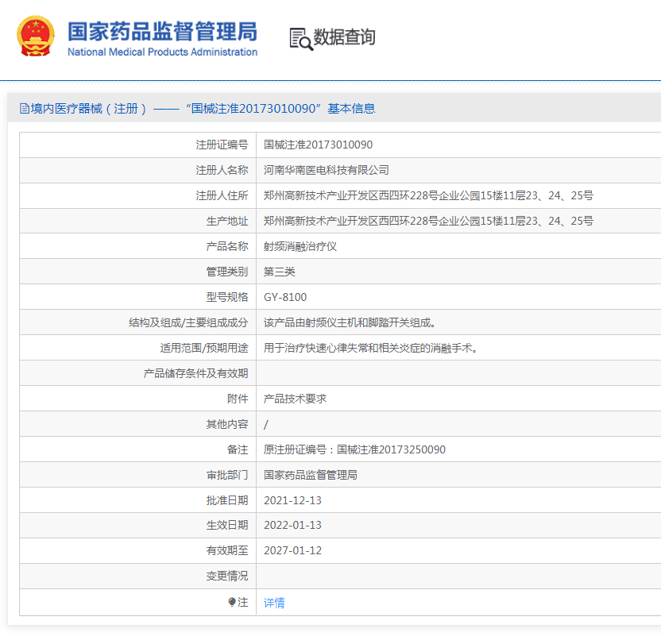
Task: Select product name 射频消融治疗仪
Action: click(300, 246)
